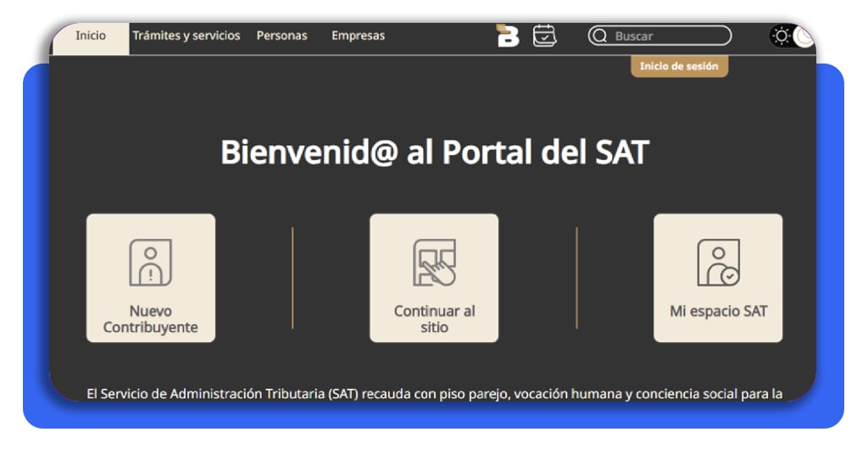Toggle the light/dark theme switch
The height and width of the screenshot is (454, 868).
(x=793, y=36)
